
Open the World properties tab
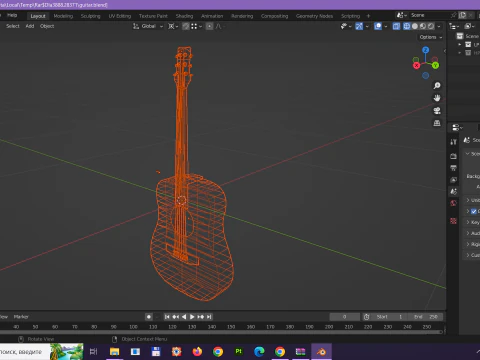tap(453, 203)
